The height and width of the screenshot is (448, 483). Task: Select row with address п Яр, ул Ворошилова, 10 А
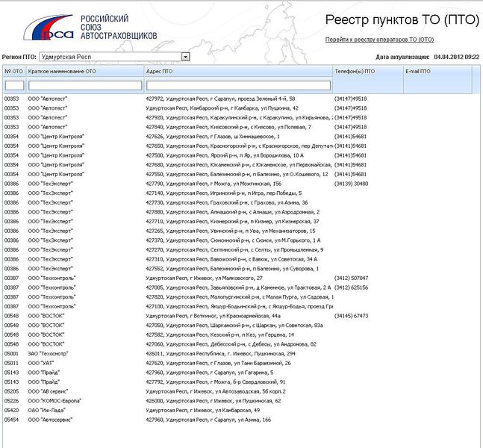click(x=241, y=155)
